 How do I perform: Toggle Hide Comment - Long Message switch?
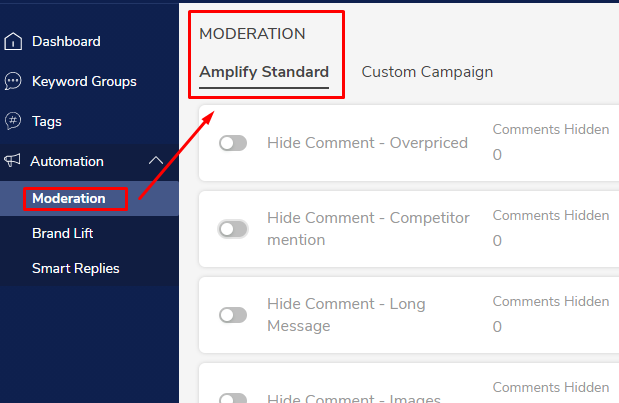tap(233, 315)
